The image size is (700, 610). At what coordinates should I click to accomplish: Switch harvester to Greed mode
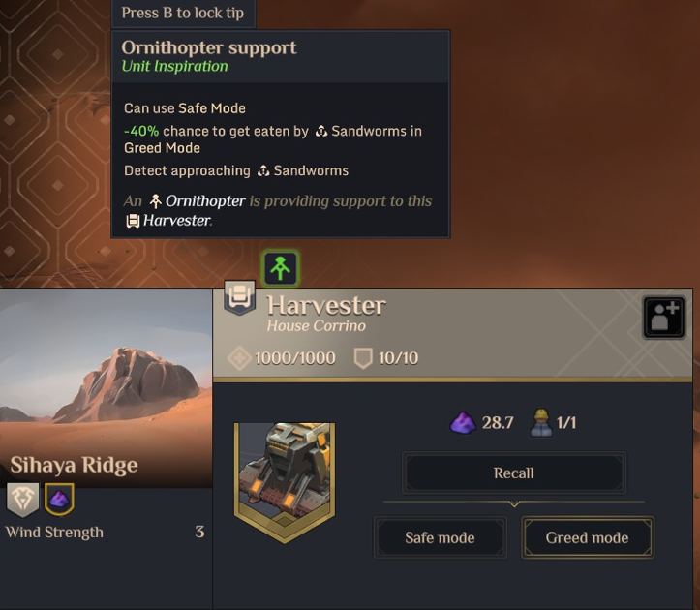[x=587, y=537]
